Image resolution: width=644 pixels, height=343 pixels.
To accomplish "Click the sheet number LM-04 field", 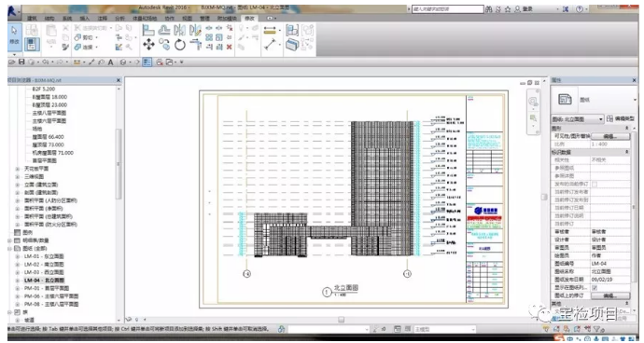I will click(x=609, y=264).
